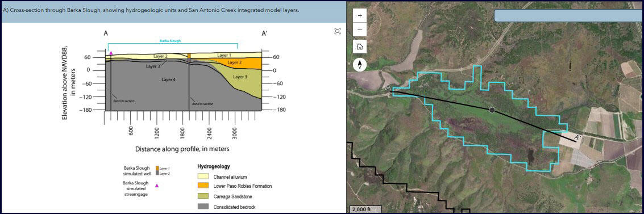Click the 'Distance along profile, in meters' label
644x214 pixels.
[x=182, y=148]
